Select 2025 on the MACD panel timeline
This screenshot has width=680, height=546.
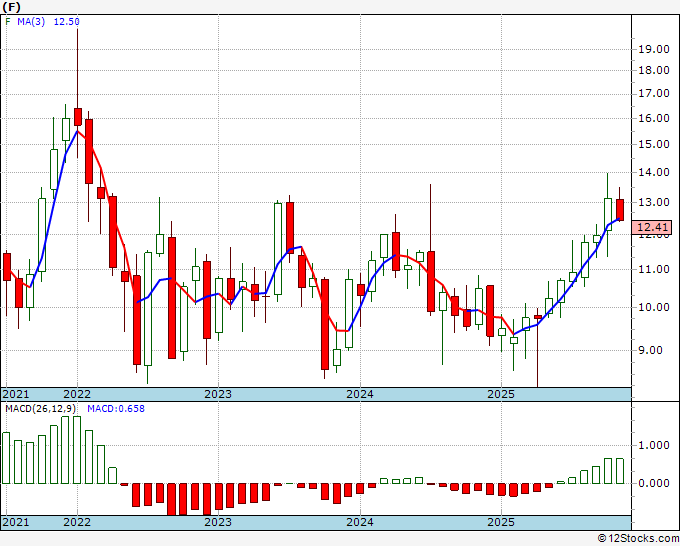(x=501, y=522)
